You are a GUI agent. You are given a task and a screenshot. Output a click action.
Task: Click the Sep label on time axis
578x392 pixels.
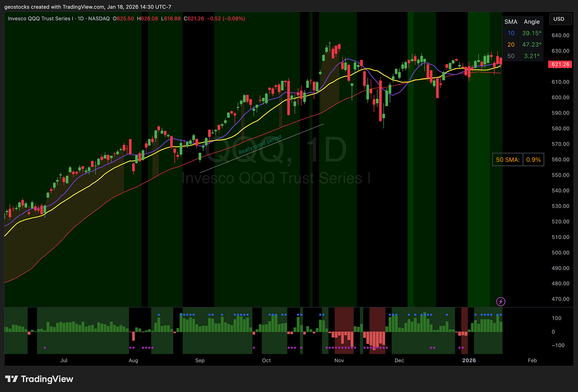click(x=200, y=360)
